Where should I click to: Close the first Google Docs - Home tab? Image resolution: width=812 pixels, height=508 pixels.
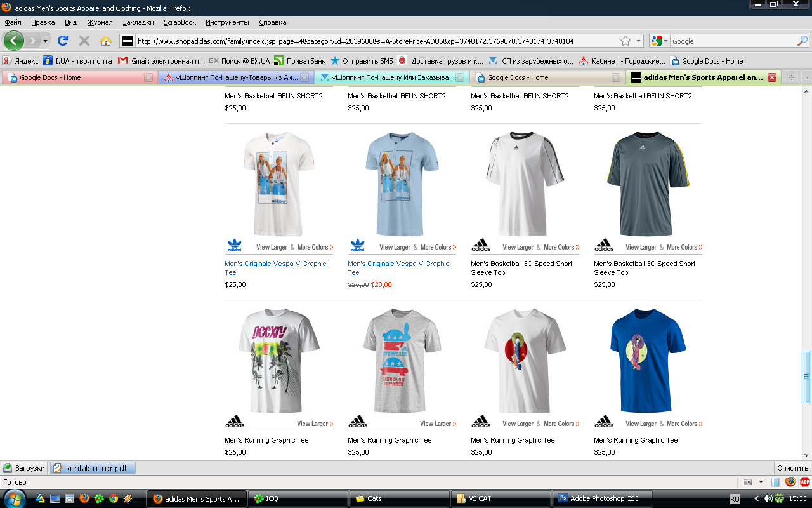click(x=148, y=77)
